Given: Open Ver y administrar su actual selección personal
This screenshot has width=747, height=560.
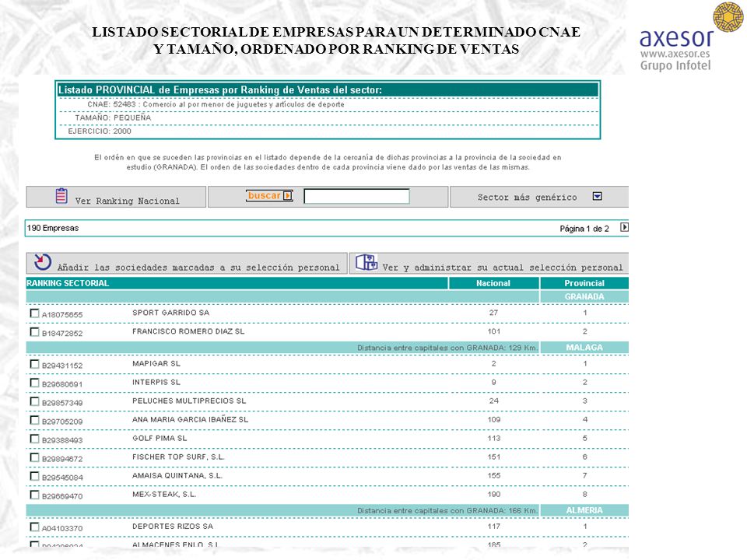Looking at the screenshot, I should pos(503,268).
